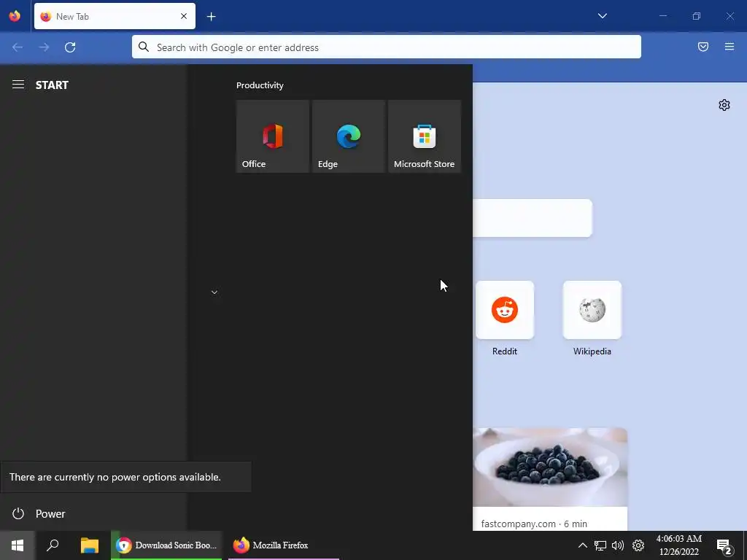Expand the Start menu hamburger navigation
Viewport: 747px width, 560px height.
coord(18,85)
